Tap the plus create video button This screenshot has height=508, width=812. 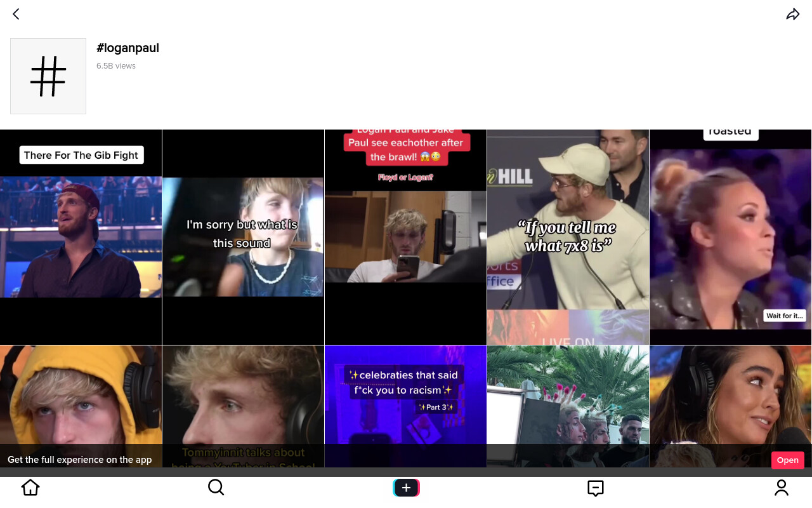click(406, 488)
